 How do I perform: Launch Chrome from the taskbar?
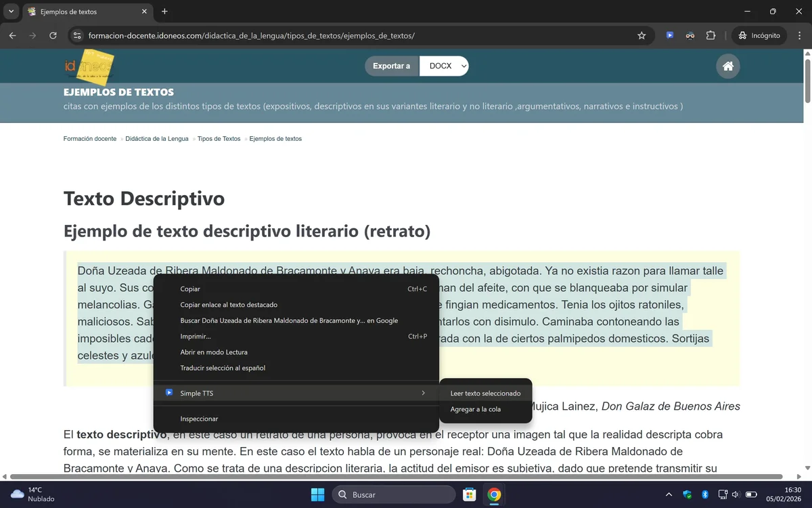click(493, 494)
